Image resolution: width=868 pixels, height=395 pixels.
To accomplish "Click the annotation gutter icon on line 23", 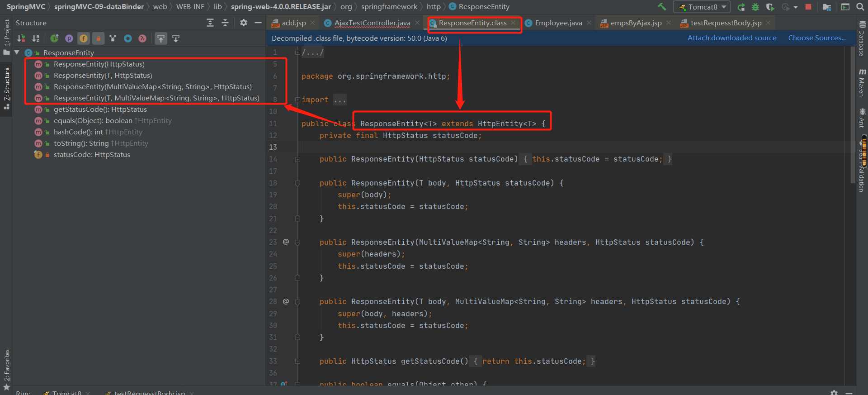I will click(x=286, y=242).
